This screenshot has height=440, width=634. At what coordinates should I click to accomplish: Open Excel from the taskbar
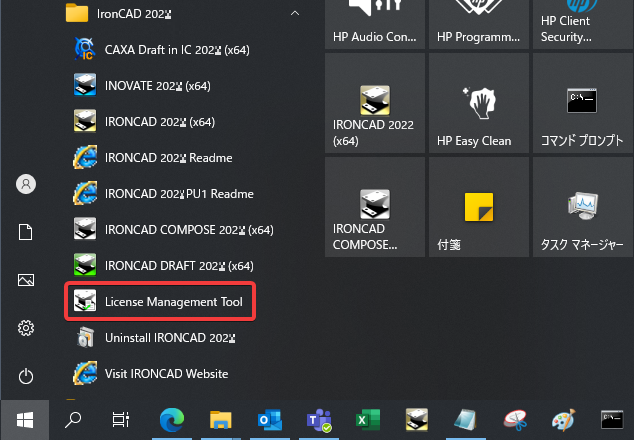(x=368, y=420)
